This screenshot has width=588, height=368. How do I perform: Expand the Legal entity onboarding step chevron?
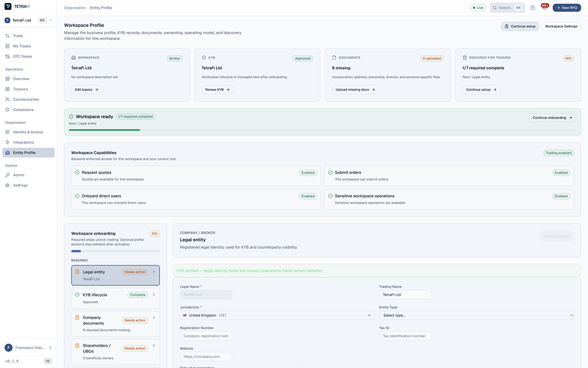coord(154,272)
